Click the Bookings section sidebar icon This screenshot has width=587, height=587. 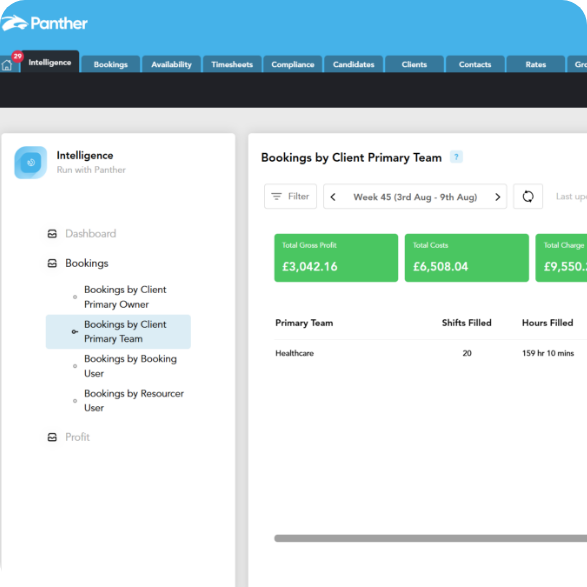52,263
